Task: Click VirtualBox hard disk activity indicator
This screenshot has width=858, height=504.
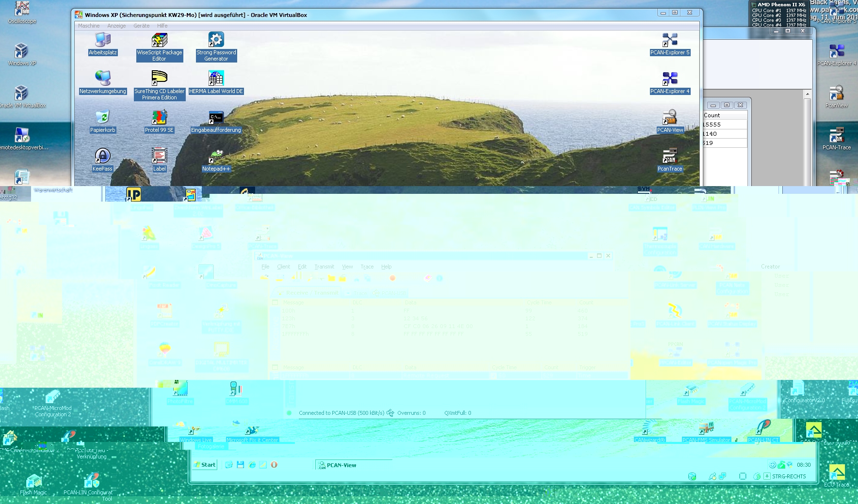Action: 692,476
